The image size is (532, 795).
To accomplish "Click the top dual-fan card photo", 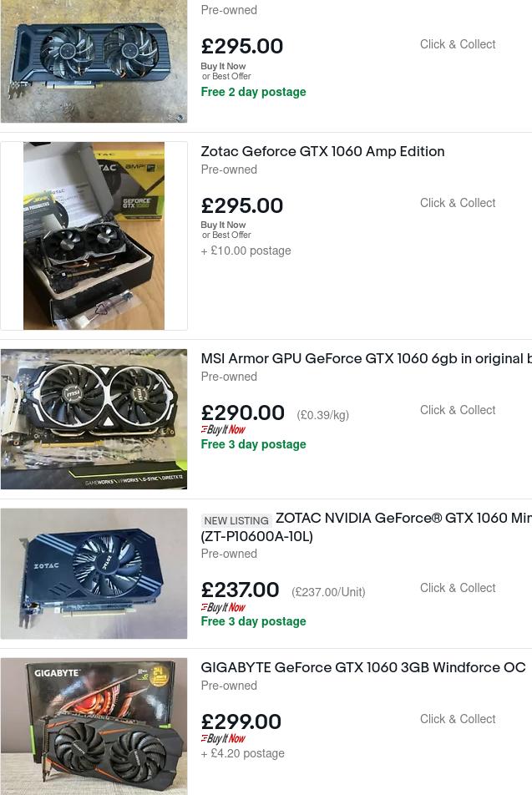I will [94, 61].
